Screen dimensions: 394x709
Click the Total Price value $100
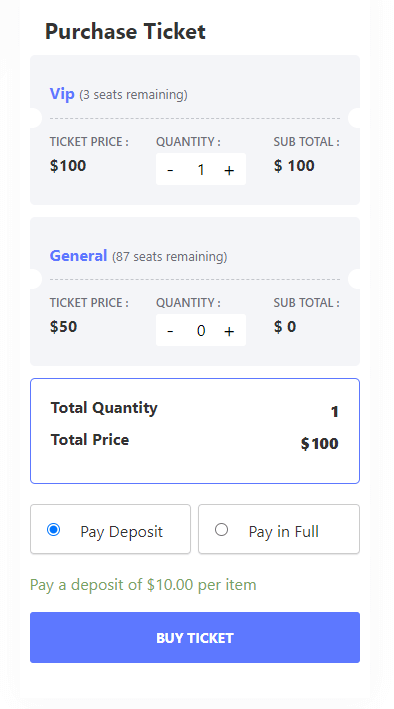point(319,444)
